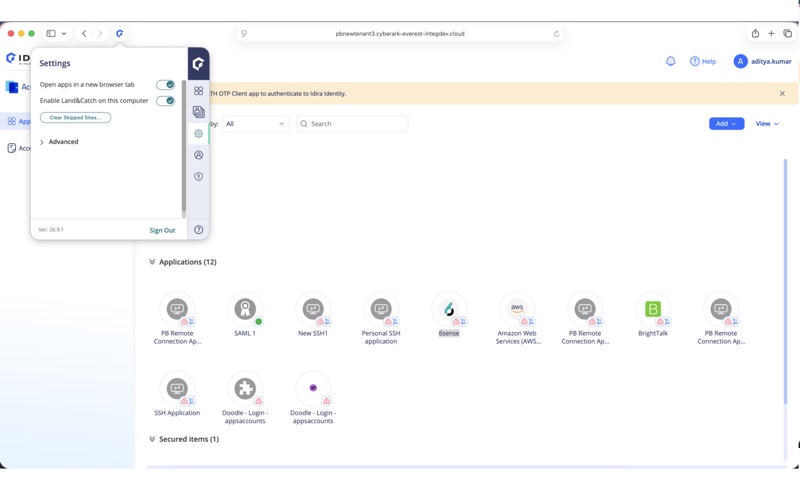The height and width of the screenshot is (500, 800).
Task: Click the Settings heading in popup
Action: [x=55, y=63]
